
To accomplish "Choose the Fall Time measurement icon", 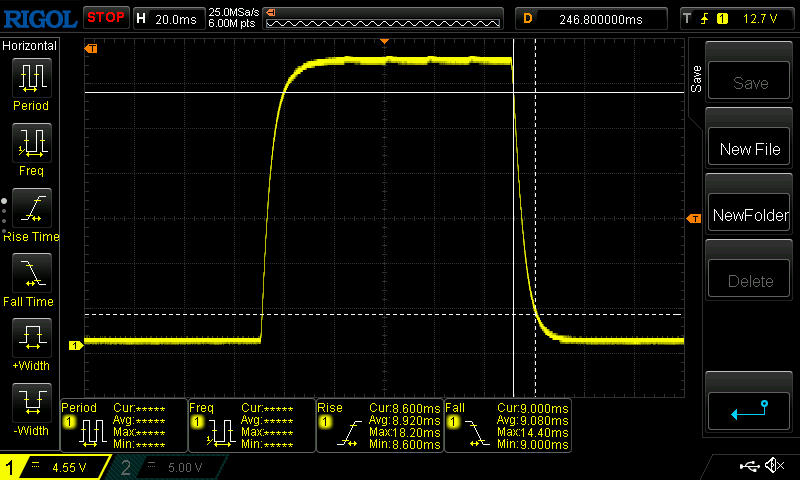I will (30, 274).
